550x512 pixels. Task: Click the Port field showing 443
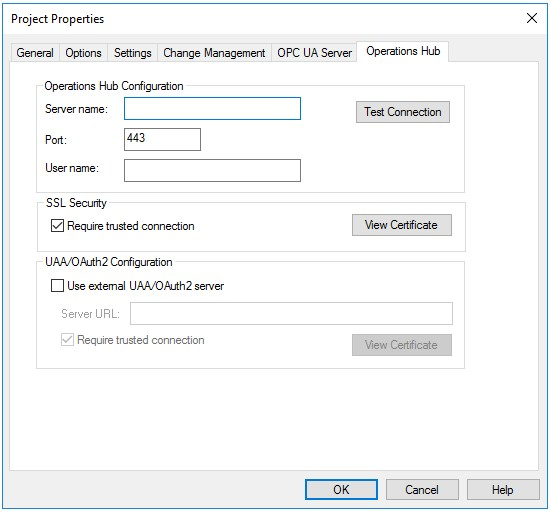coord(162,139)
